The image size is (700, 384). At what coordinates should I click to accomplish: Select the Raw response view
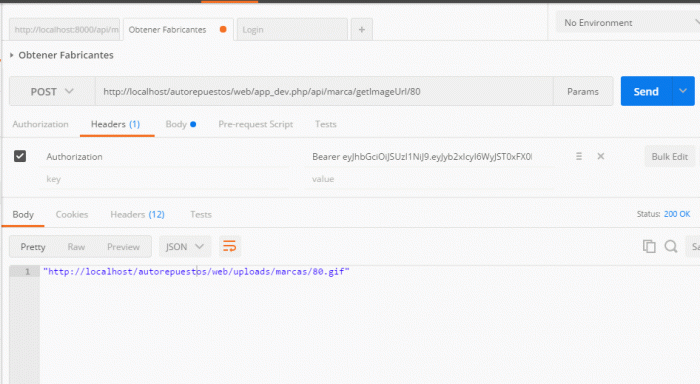[76, 247]
